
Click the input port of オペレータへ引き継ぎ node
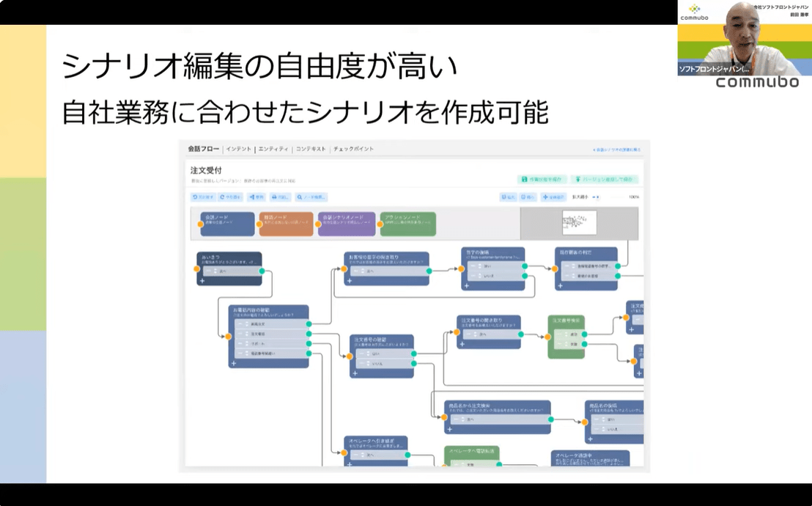tap(344, 452)
